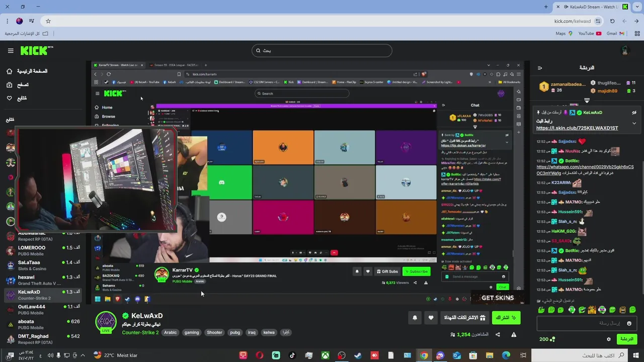644x362 pixels.
Task: Open the user profile avatar in the Kick header
Action: pyautogui.click(x=625, y=50)
